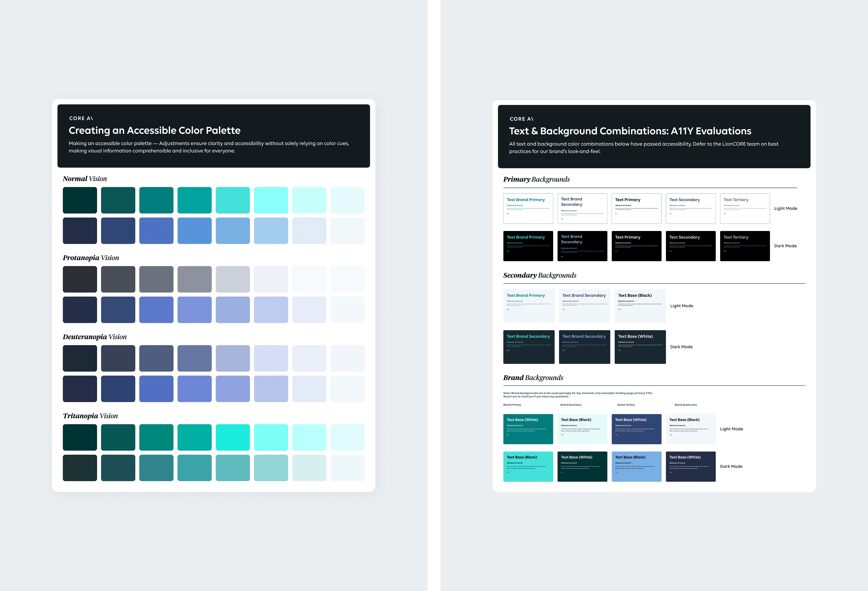Select the Text Base (Black) card in Secondary Backgrounds
The image size is (868, 591).
640,306
